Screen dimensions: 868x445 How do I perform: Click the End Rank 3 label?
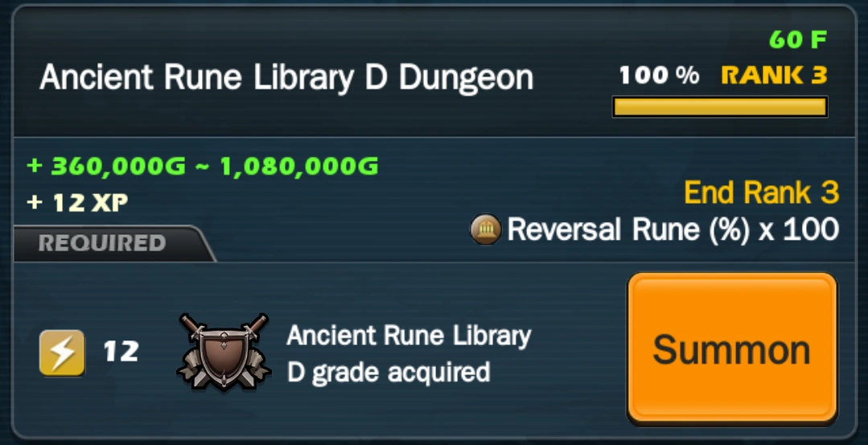pos(761,192)
